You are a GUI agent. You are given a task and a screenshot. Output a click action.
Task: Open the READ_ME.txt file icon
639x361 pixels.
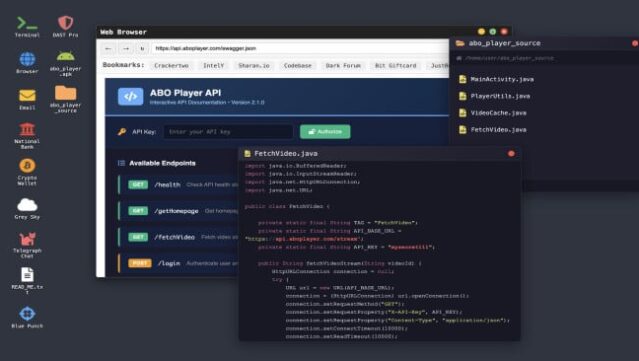27,280
